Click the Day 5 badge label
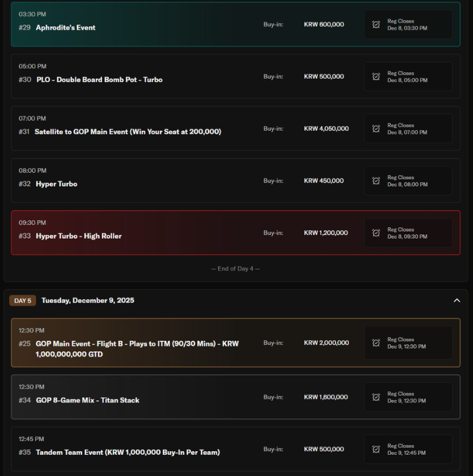Image resolution: width=473 pixels, height=476 pixels. pyautogui.click(x=22, y=301)
